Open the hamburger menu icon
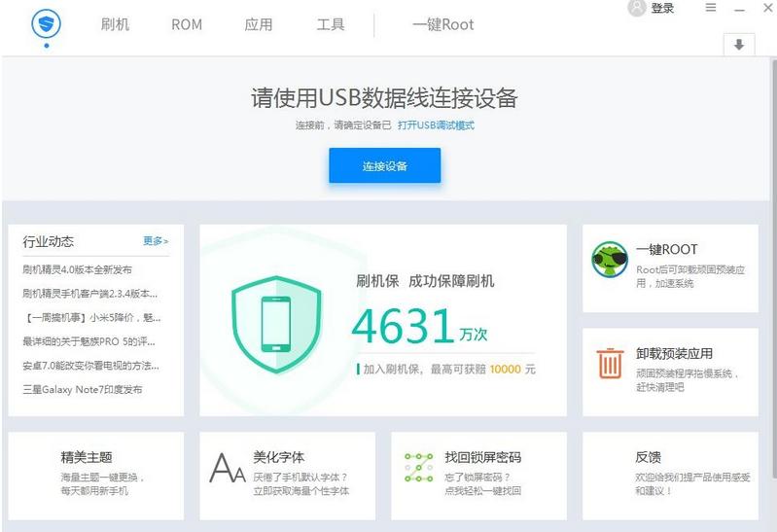This screenshot has width=777, height=532. point(711,8)
